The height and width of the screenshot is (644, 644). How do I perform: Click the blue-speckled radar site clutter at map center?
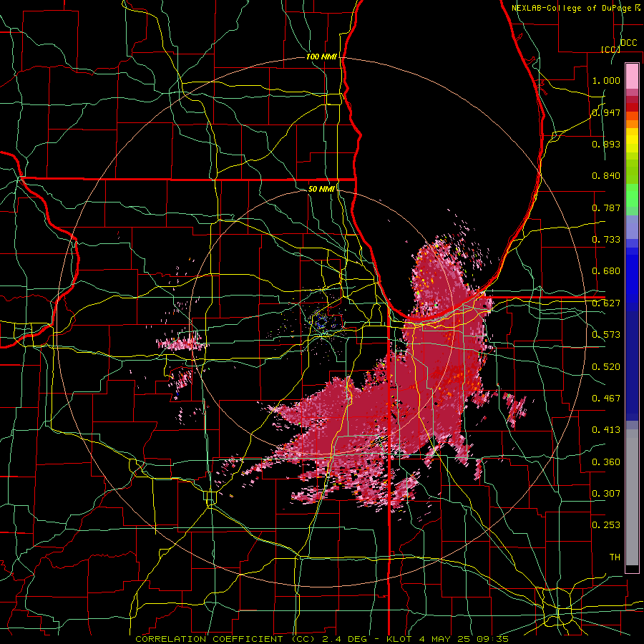pyautogui.click(x=321, y=323)
